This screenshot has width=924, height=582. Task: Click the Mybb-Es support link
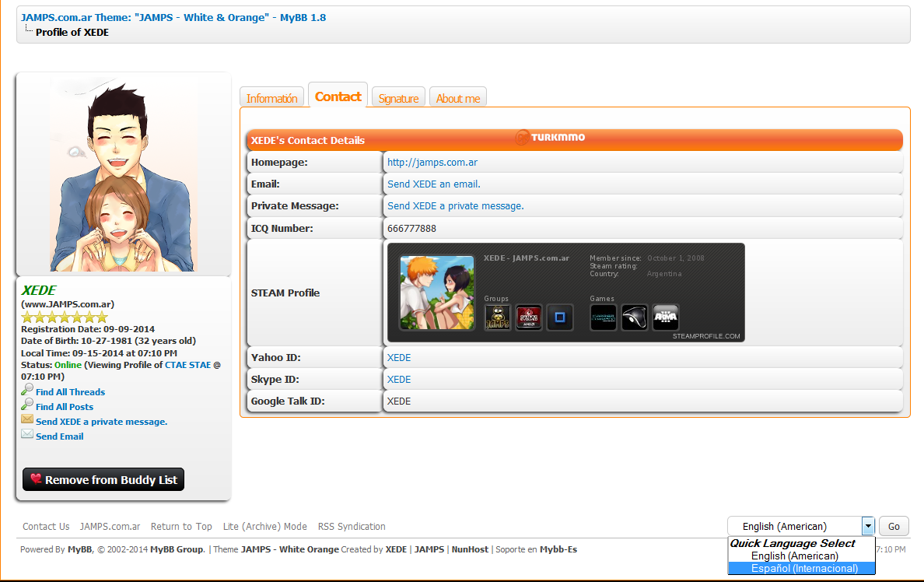pyautogui.click(x=558, y=549)
